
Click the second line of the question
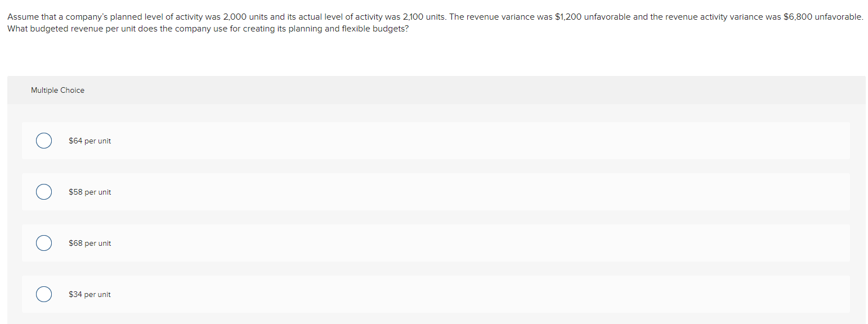tap(207, 28)
